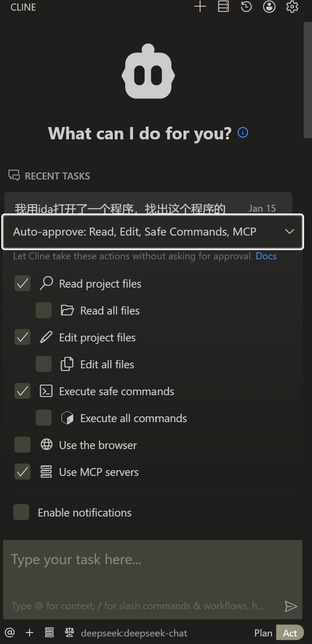Click the plus icon in bottom bar
The width and height of the screenshot is (312, 644).
point(30,633)
